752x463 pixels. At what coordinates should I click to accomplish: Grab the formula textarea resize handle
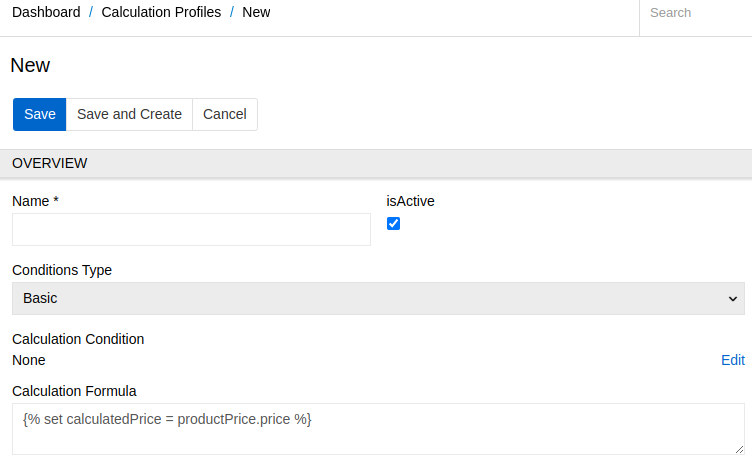click(739, 449)
